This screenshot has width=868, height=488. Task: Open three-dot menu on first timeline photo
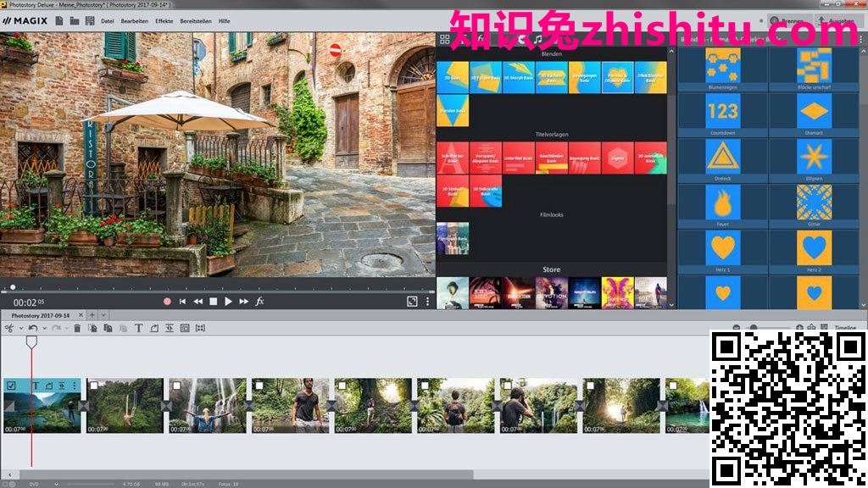pos(75,385)
